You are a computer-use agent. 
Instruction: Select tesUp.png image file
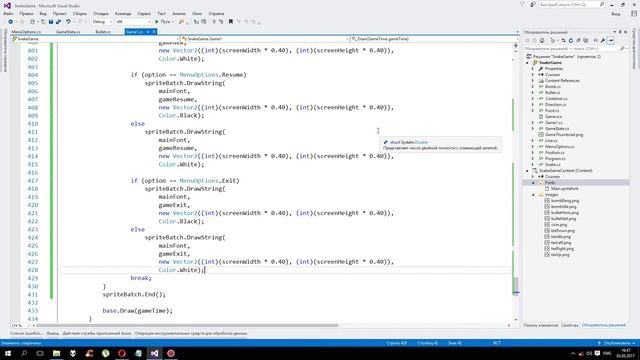(560, 255)
